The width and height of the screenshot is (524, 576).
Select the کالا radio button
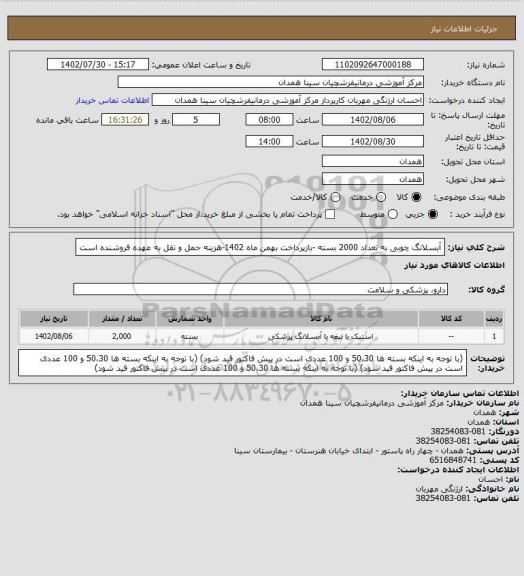click(x=416, y=197)
